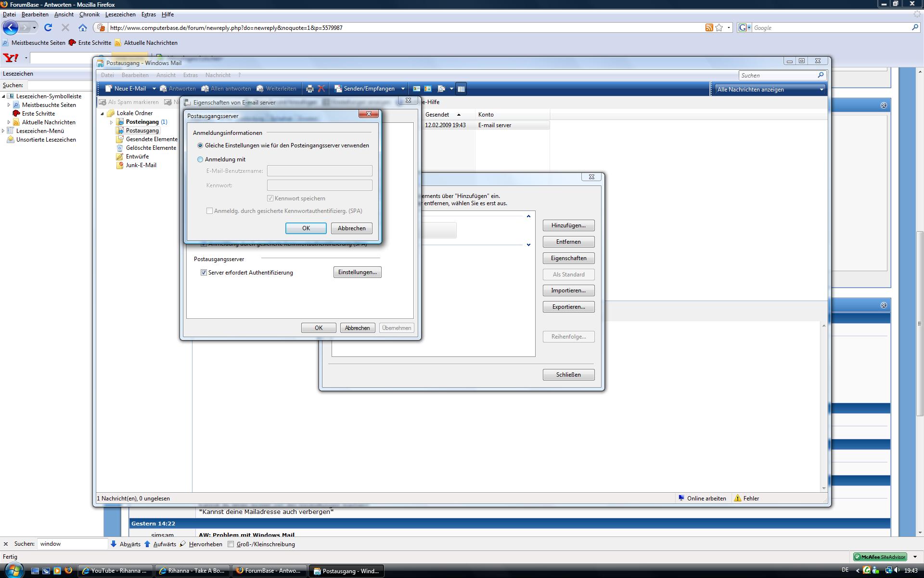The height and width of the screenshot is (578, 924).
Task: Click Eigenschaften button in accounts dialog
Action: point(568,258)
